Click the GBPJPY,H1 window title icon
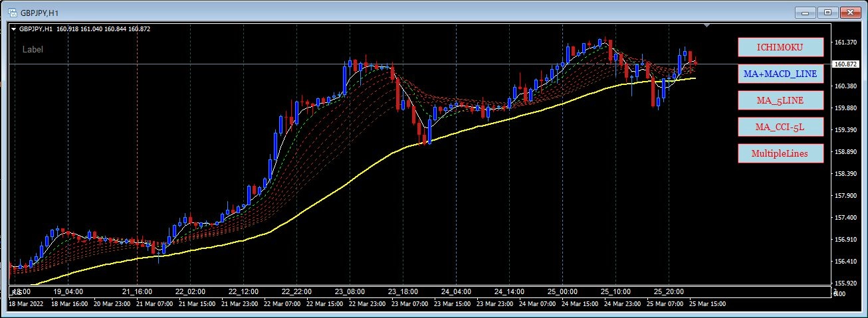The width and height of the screenshot is (868, 318). pos(12,12)
